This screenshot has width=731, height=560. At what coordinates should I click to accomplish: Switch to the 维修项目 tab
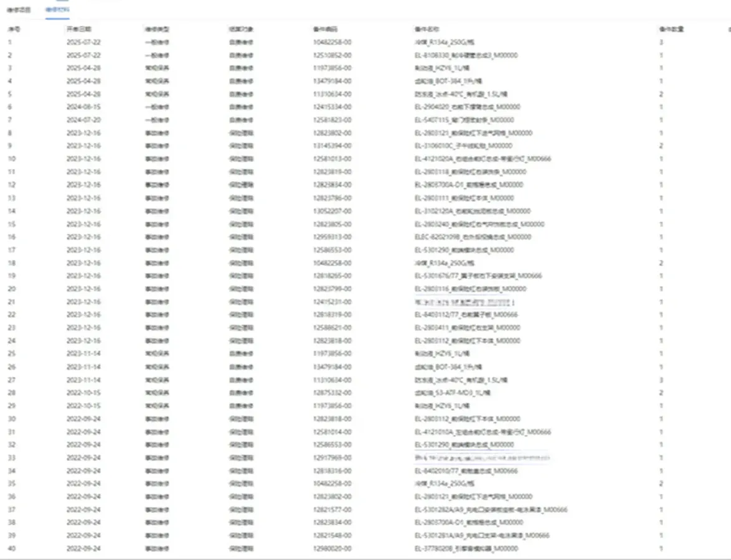tap(19, 11)
